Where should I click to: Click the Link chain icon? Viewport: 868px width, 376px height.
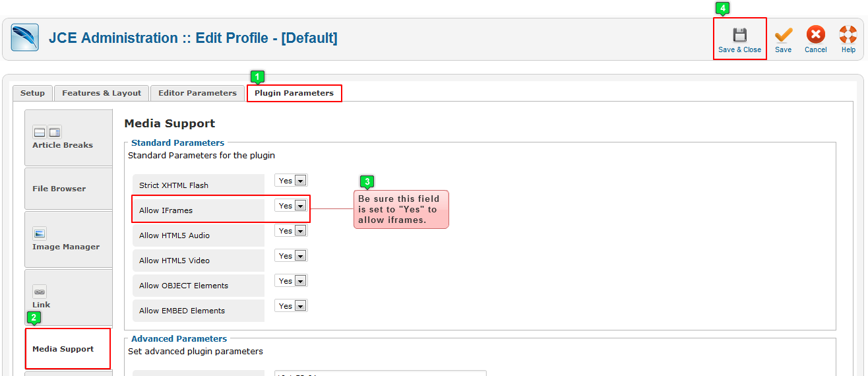tap(40, 292)
